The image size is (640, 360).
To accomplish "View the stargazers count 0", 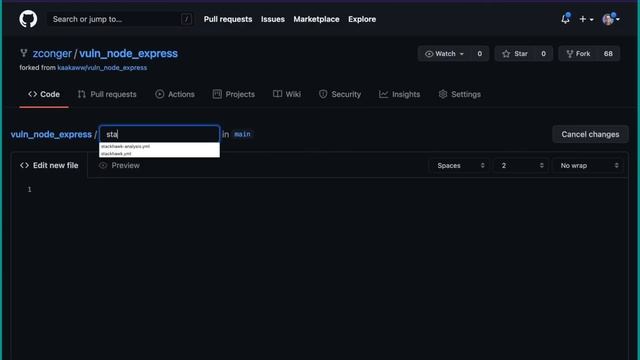I will point(543,53).
